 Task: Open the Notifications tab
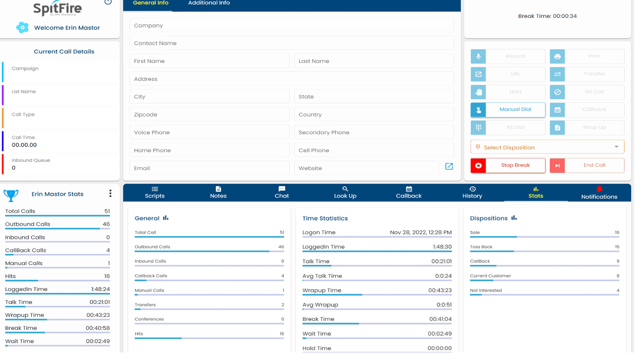point(599,193)
